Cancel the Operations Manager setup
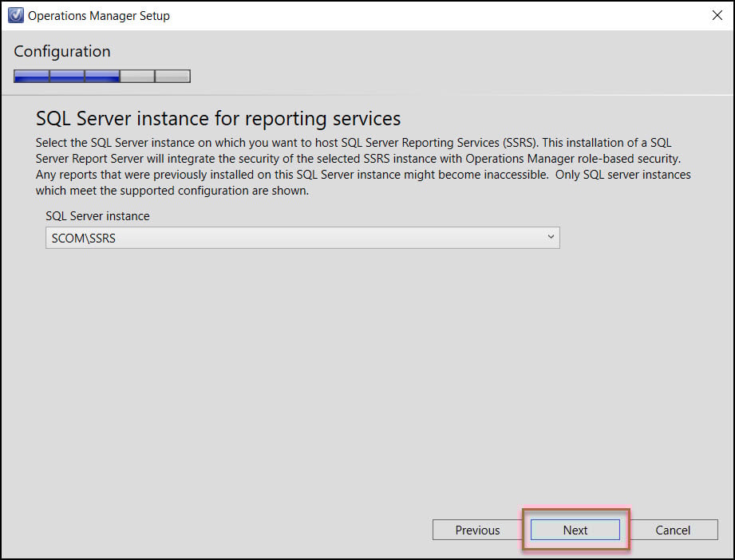The image size is (735, 560). [673, 530]
